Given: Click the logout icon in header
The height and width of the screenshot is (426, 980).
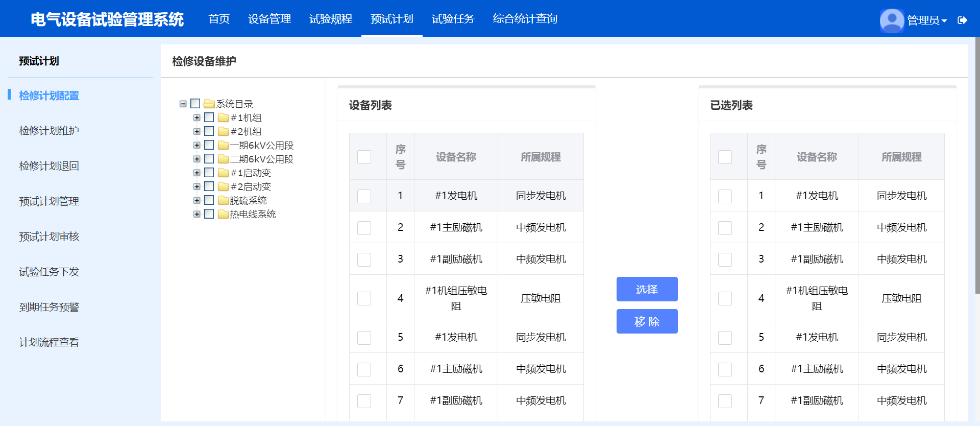Looking at the screenshot, I should (x=962, y=20).
